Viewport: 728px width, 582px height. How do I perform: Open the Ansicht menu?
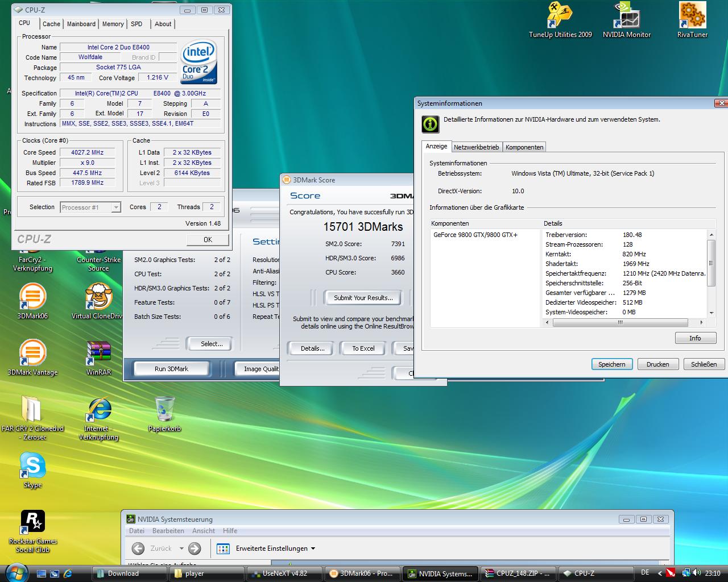204,531
